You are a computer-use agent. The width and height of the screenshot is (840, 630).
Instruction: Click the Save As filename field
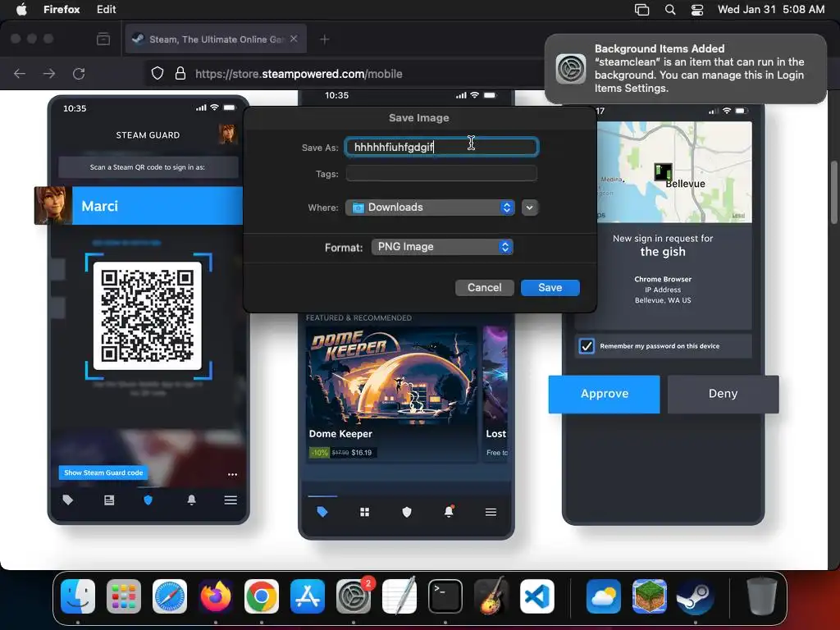pyautogui.click(x=441, y=147)
